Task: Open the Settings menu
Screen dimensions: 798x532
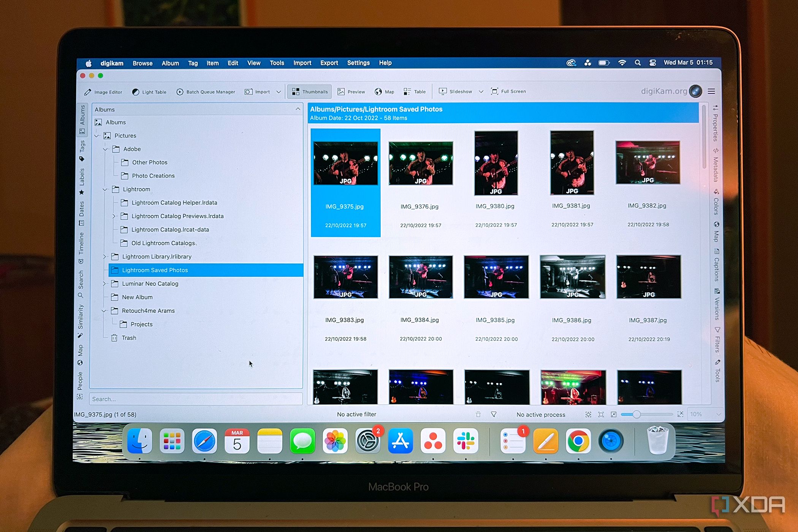Action: click(x=358, y=63)
